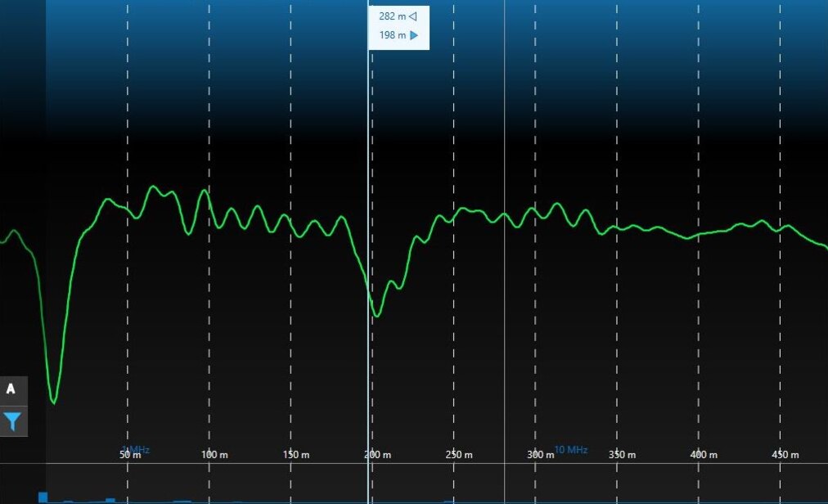Click the "A" trace button

[x=11, y=389]
